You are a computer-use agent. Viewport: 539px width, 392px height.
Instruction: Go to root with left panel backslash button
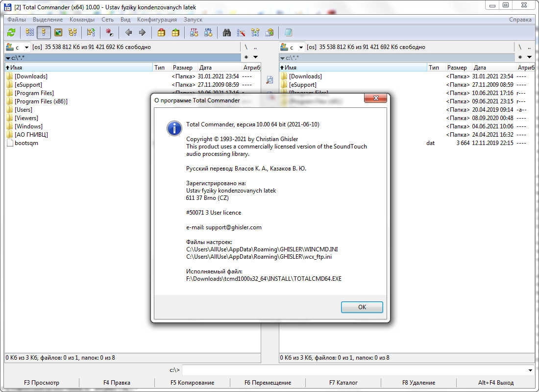pyautogui.click(x=246, y=47)
